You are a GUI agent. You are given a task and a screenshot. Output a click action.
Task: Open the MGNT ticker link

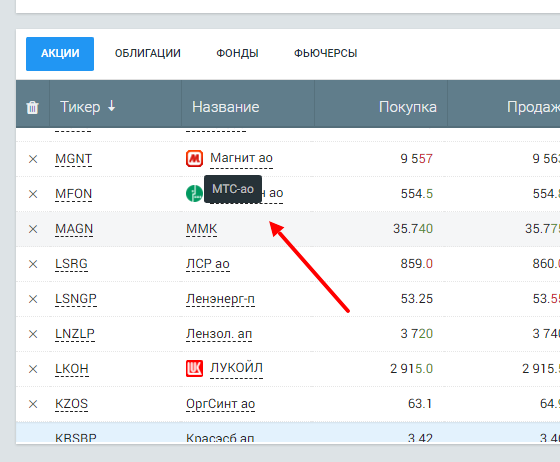(74, 159)
